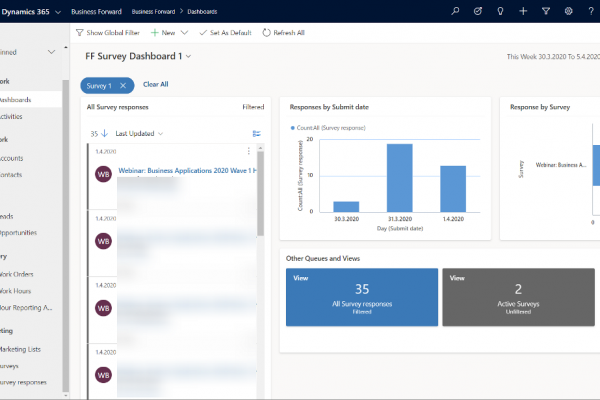Viewport: 600px width, 400px height.
Task: Open the Active Surveys tile showing 2
Action: point(518,297)
